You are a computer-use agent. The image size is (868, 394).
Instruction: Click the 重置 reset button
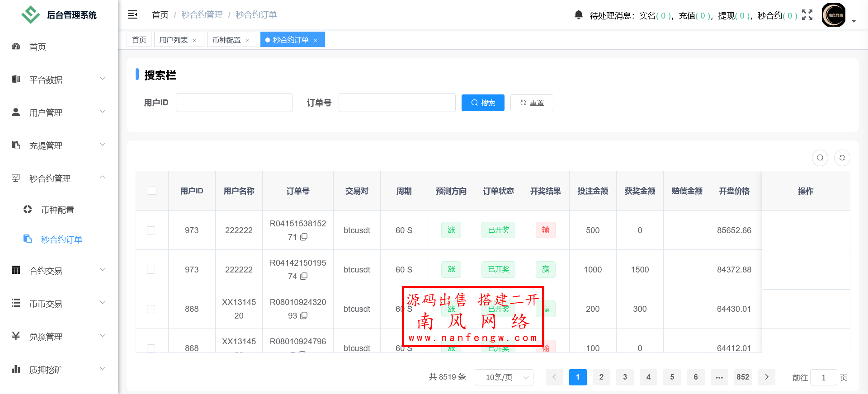click(531, 103)
